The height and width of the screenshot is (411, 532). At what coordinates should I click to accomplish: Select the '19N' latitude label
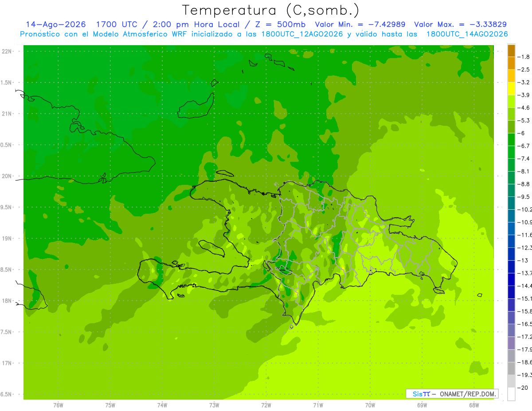coord(8,239)
